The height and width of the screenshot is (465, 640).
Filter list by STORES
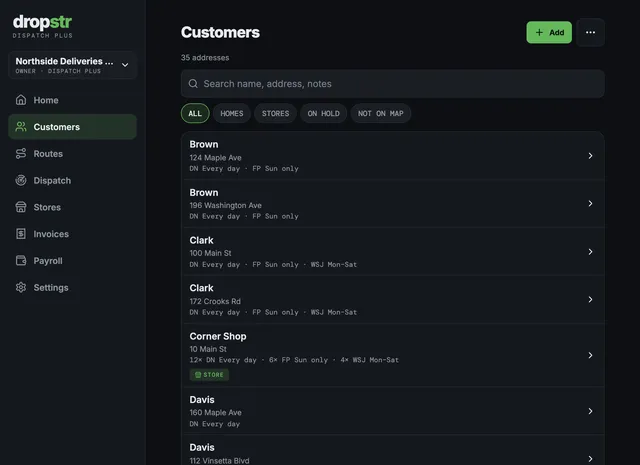coord(276,113)
